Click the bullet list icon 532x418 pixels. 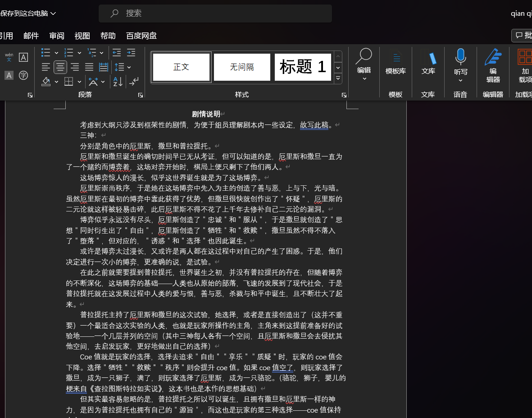click(x=46, y=53)
